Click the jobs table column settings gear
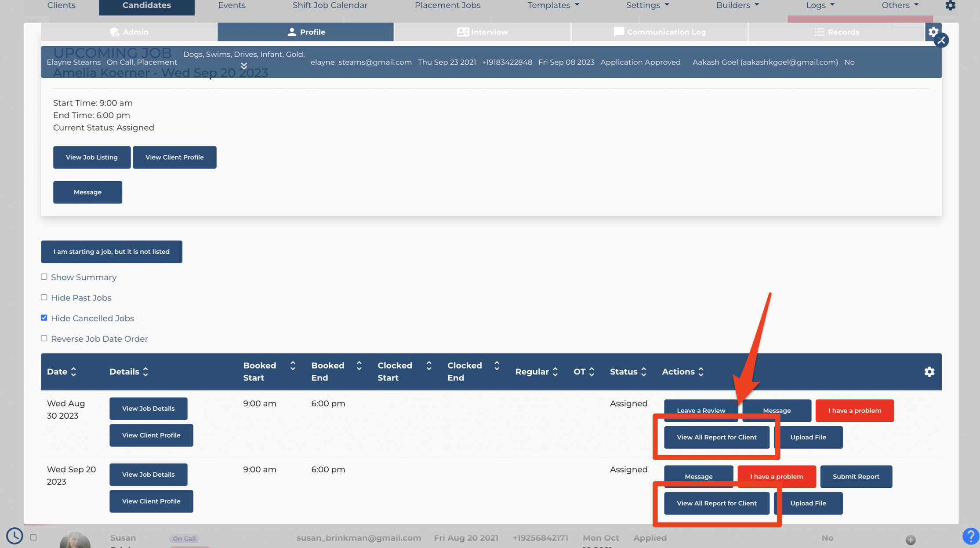Screen dimensions: 980x548 point(929,372)
